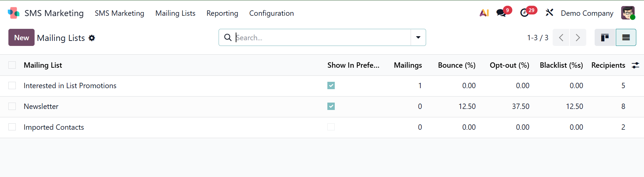This screenshot has height=177, width=644.
Task: Open the Interested in List Promotions record
Action: click(x=70, y=86)
